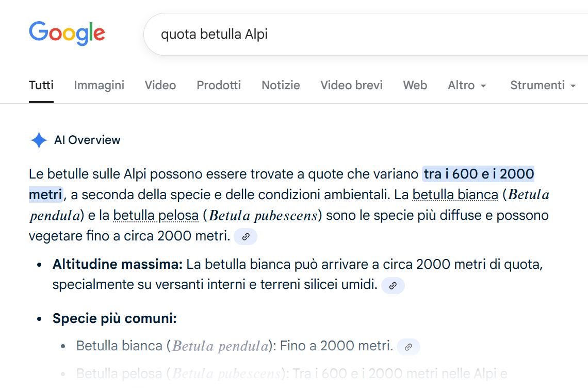The width and height of the screenshot is (588, 388).
Task: Switch to the Immagini tab
Action: [99, 85]
